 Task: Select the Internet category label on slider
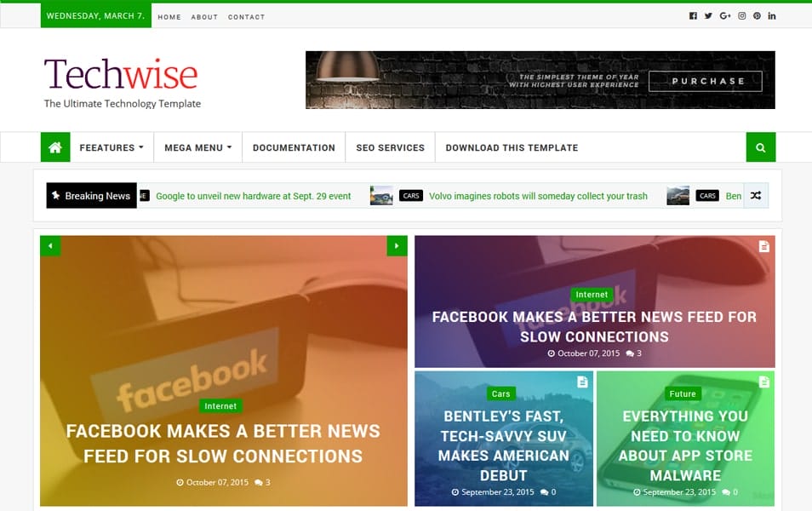(220, 406)
